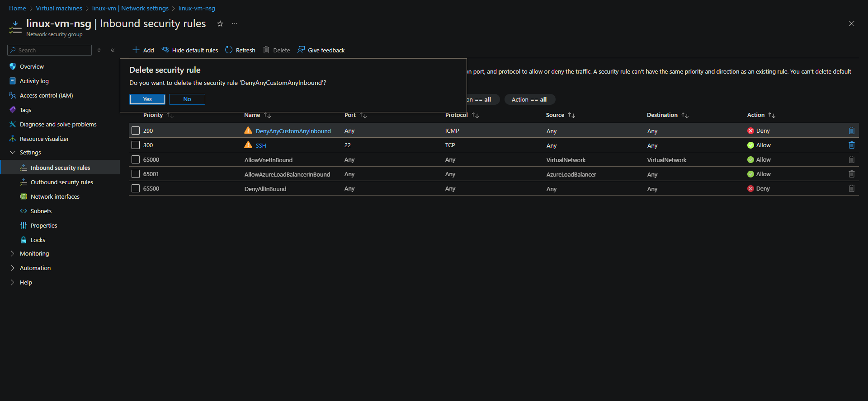
Task: Tick the checkbox for priority 65001
Action: point(136,174)
